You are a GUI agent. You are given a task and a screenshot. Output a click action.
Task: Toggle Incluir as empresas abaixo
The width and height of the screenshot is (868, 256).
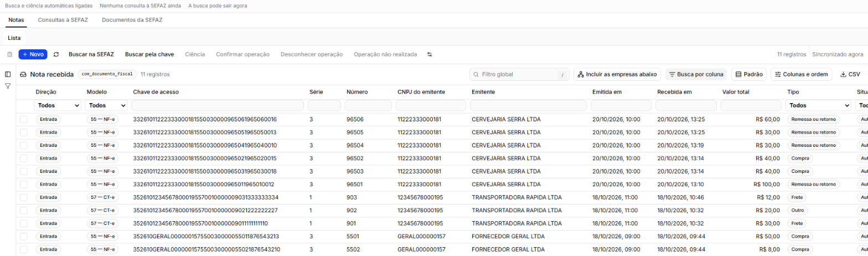tap(617, 74)
